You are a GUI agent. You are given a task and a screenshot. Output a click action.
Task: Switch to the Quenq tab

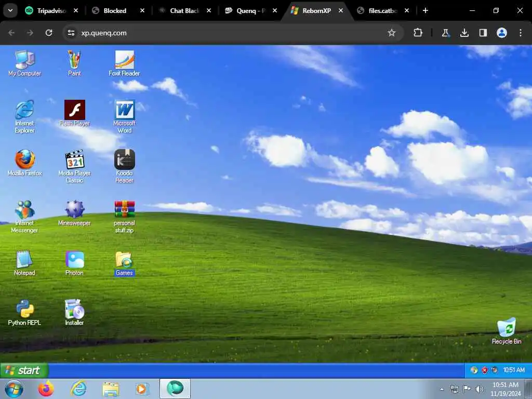(x=250, y=10)
